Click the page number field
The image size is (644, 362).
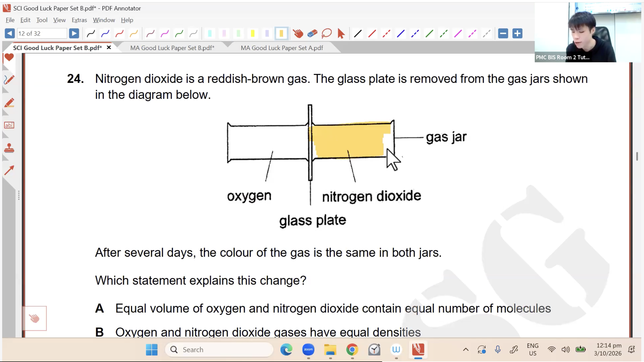[42, 33]
